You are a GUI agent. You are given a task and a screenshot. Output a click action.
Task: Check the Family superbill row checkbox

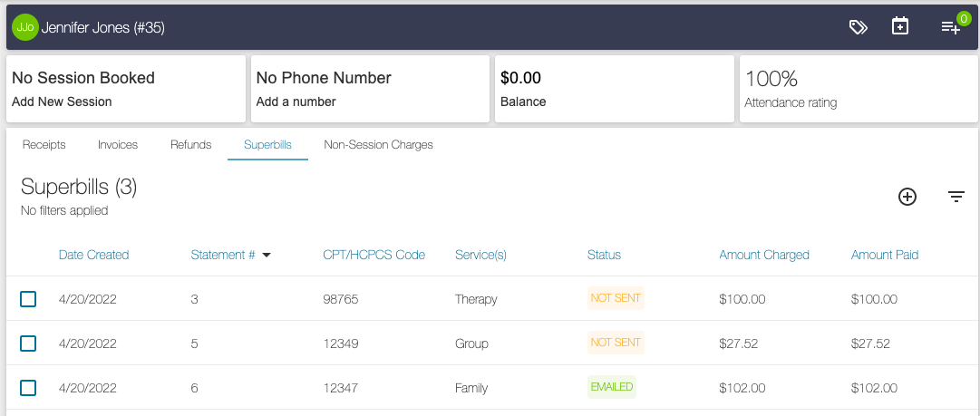click(x=28, y=388)
